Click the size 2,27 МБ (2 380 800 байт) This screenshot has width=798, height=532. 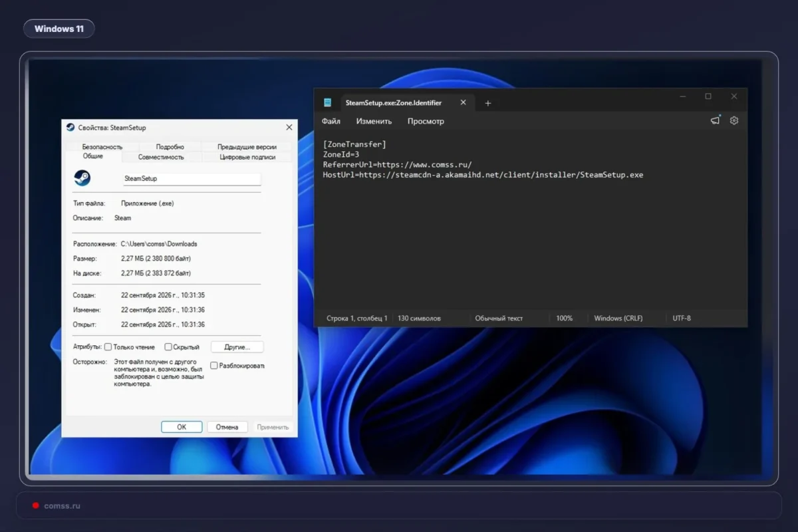(156, 259)
